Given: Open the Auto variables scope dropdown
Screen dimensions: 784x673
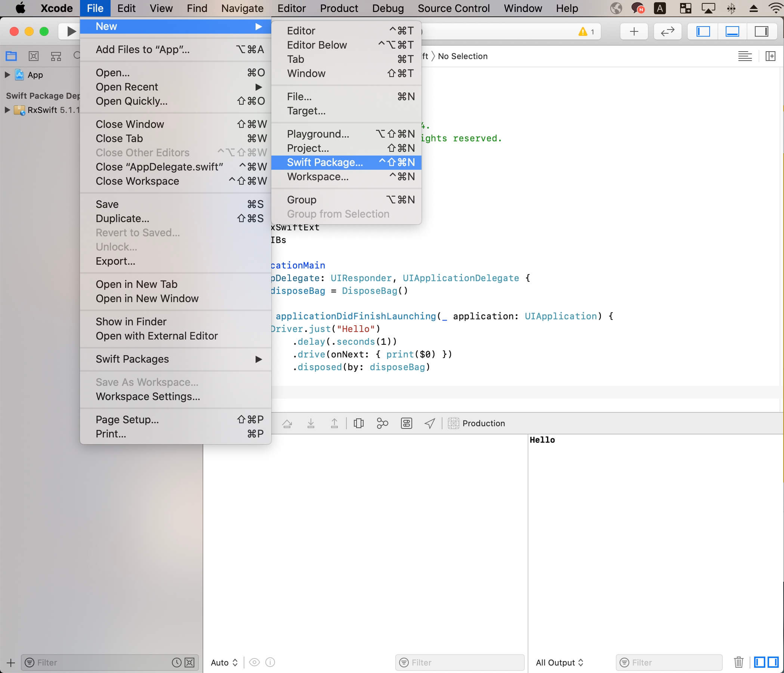Looking at the screenshot, I should click(224, 663).
